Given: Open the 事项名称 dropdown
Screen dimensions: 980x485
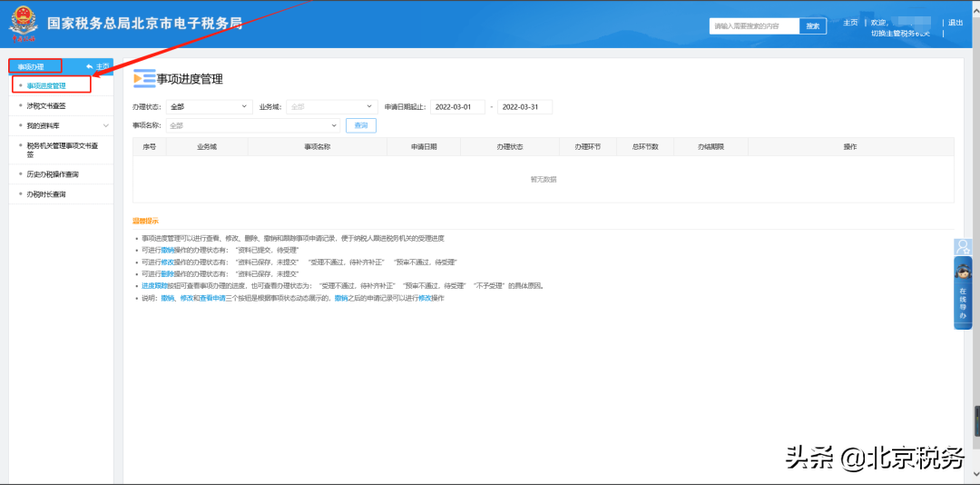Looking at the screenshot, I should point(252,125).
